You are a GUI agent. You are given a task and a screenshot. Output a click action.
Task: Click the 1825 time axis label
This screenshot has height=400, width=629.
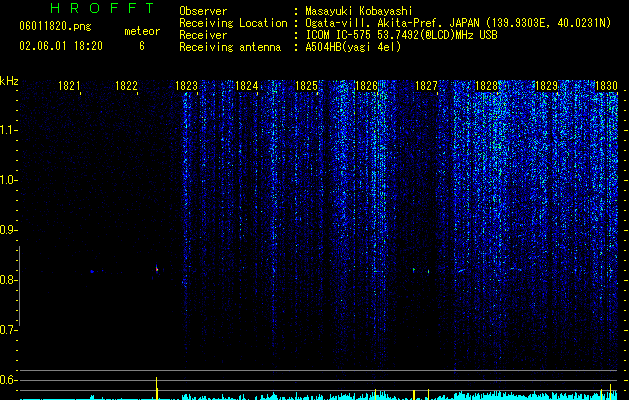click(306, 85)
